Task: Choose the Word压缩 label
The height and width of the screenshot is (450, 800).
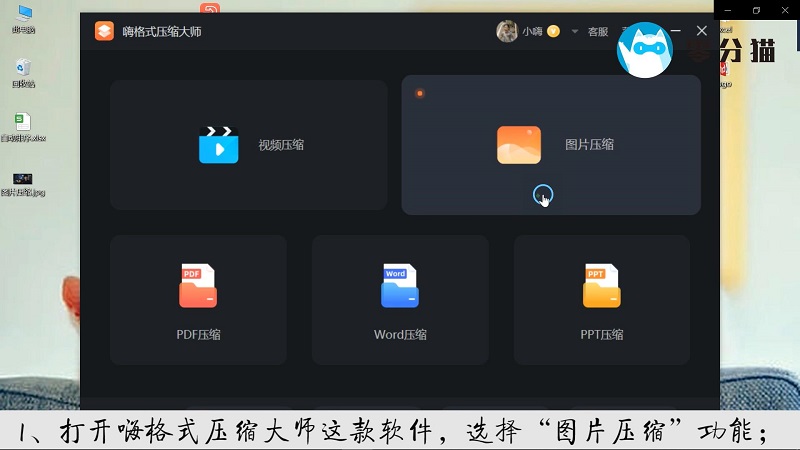Action: click(x=400, y=334)
